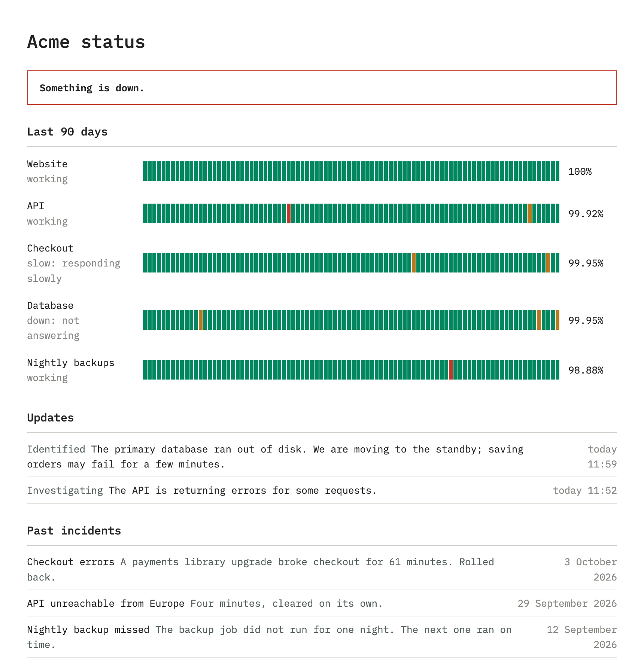Image resolution: width=644 pixels, height=670 pixels.
Task: Click the "12 September 2026" incident date
Action: tap(582, 637)
